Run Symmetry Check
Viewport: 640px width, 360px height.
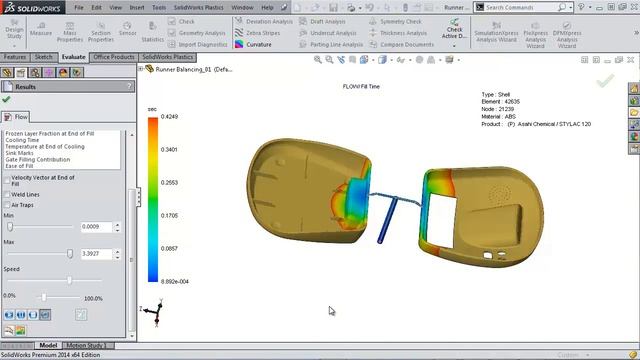396,22
